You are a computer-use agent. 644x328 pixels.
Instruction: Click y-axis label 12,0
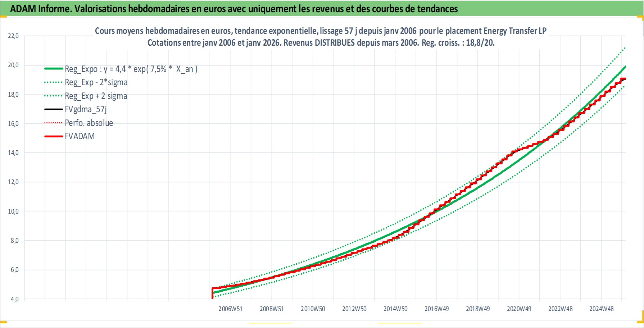(x=13, y=182)
